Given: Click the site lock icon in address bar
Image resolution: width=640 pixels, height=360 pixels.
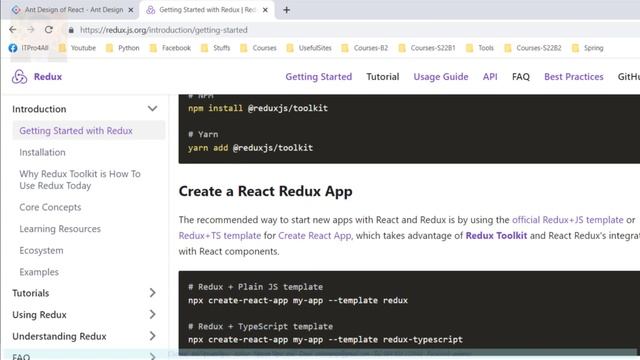Looking at the screenshot, I should point(71,30).
